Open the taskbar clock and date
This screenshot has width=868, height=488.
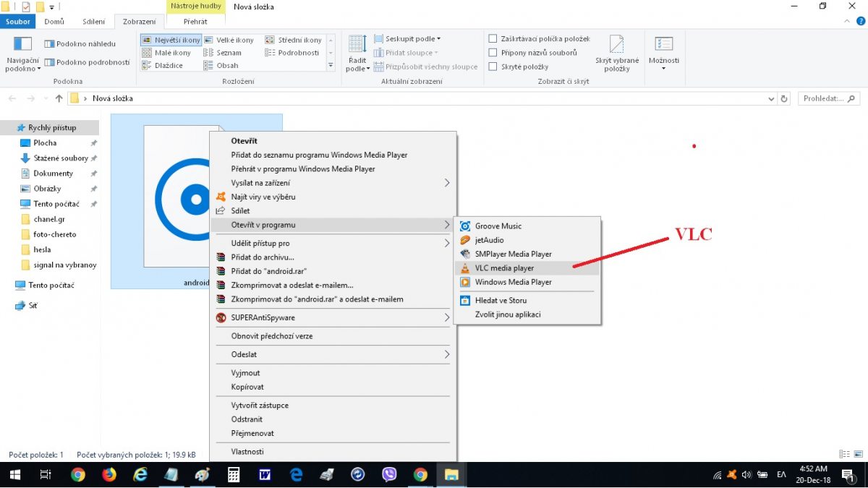pos(812,475)
